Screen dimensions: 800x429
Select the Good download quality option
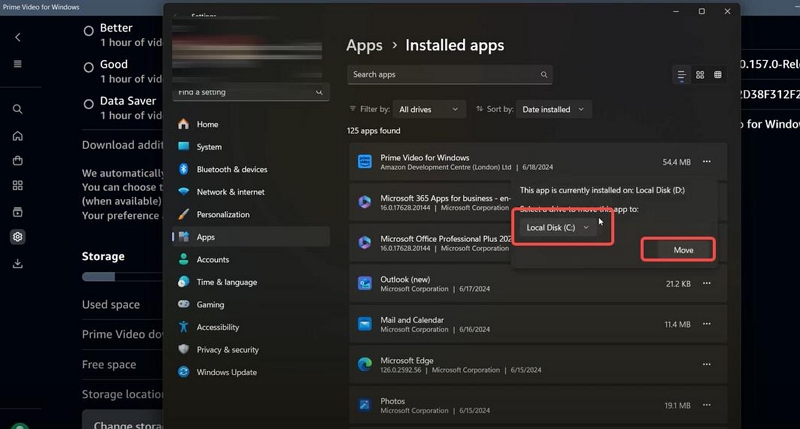click(89, 67)
